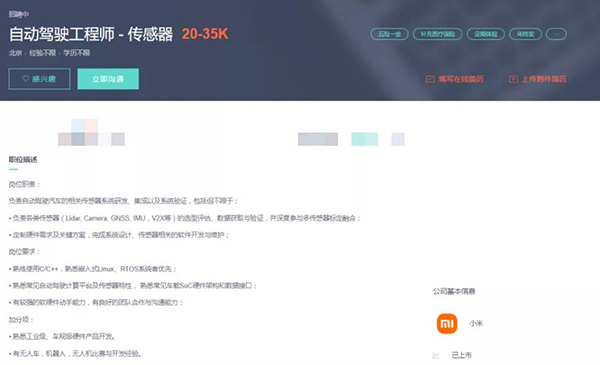
Task: Click the Xiaomi MI logo
Action: 447,324
